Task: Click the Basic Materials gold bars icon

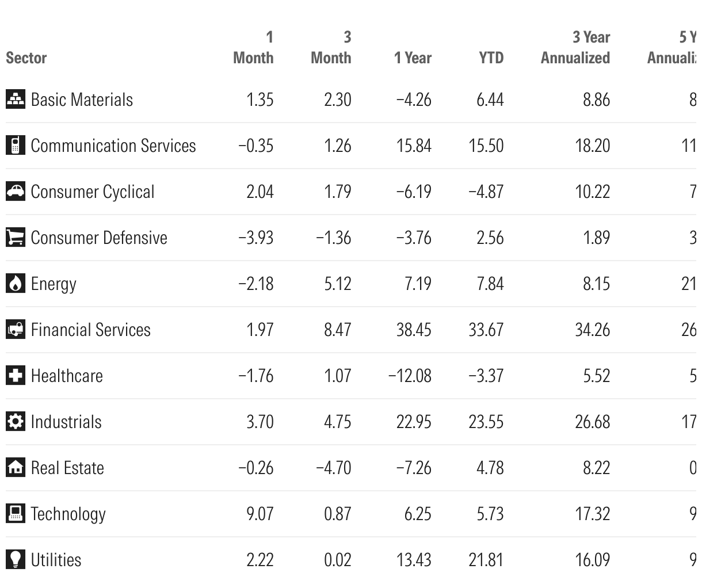Action: click(x=16, y=99)
